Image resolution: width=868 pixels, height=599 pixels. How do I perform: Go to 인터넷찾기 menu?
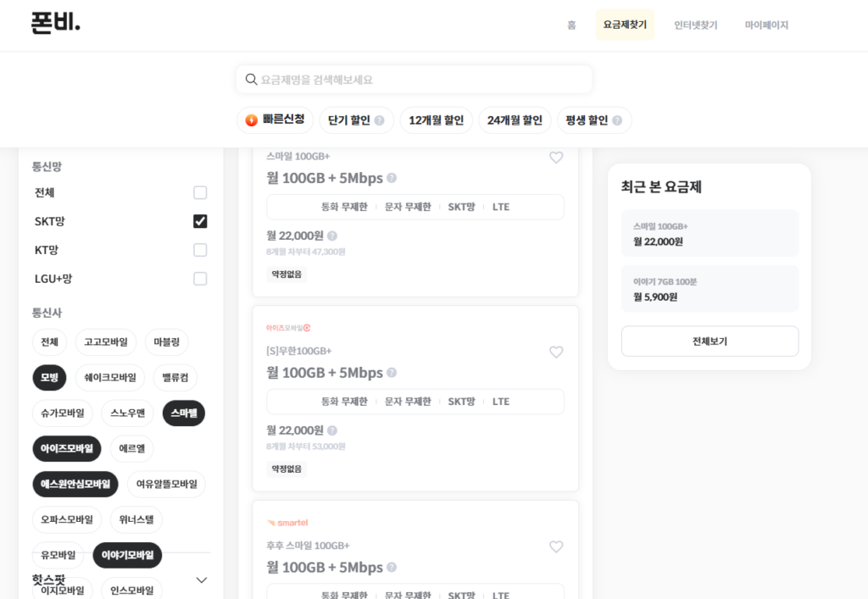tap(696, 25)
